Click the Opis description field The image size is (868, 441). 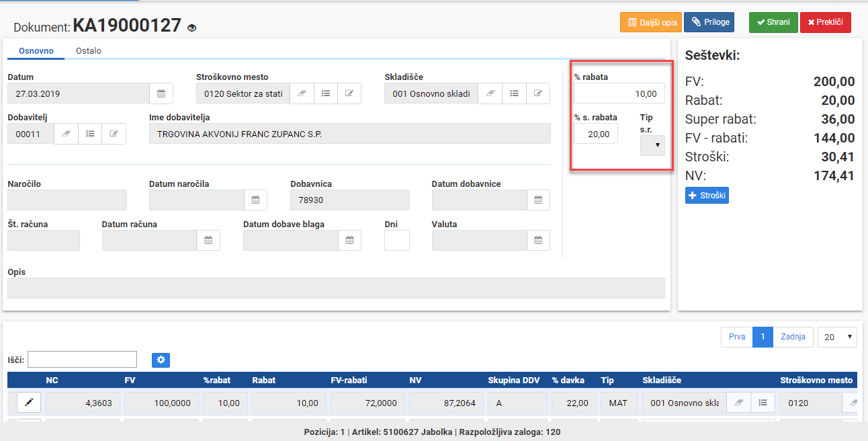pos(336,288)
